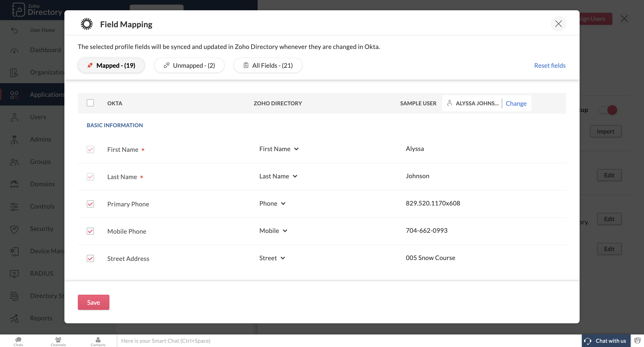Viewport: 644px width, 347px height.
Task: Uncheck the Mobile Phone mapping checkbox
Action: coord(90,231)
